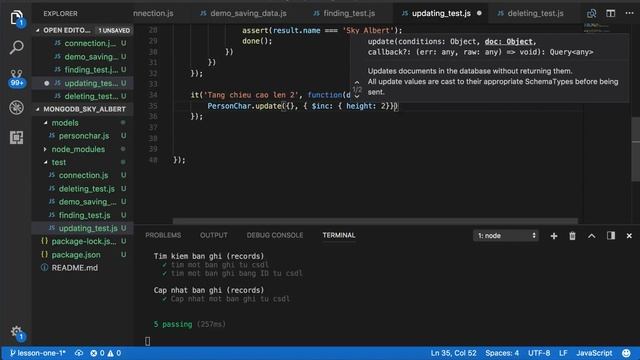Click the '5 passing' terminal output
This screenshot has height=360, width=640.
tap(173, 324)
